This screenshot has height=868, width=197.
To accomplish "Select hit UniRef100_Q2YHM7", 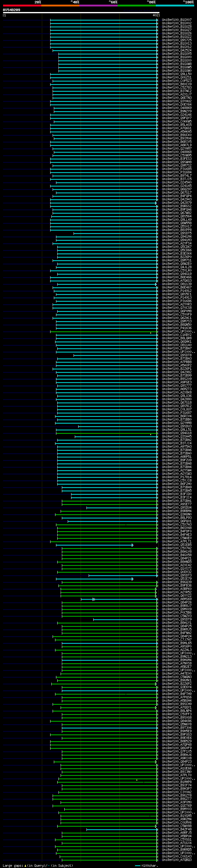I will [177, 149].
